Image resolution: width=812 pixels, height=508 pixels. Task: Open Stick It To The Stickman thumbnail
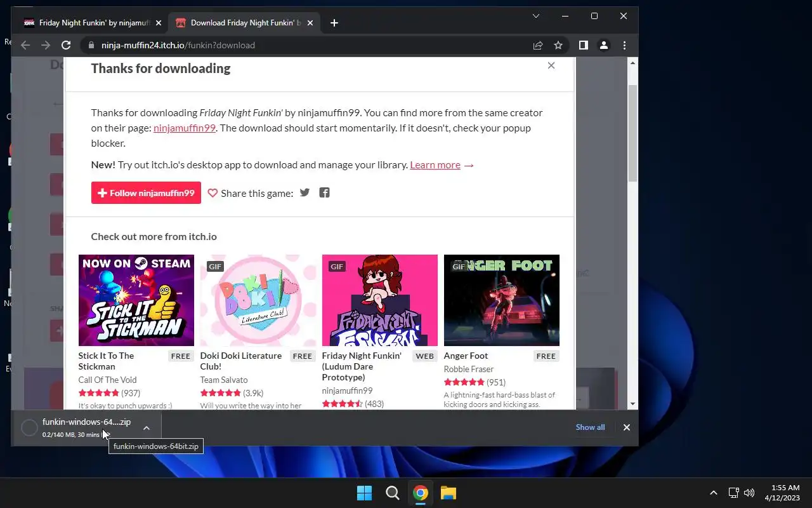tap(136, 300)
